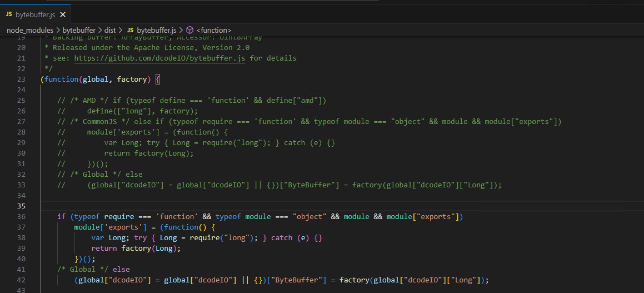Image resolution: width=644 pixels, height=293 pixels.
Task: Open the bytebuffer folder breadcrumb
Action: click(79, 30)
